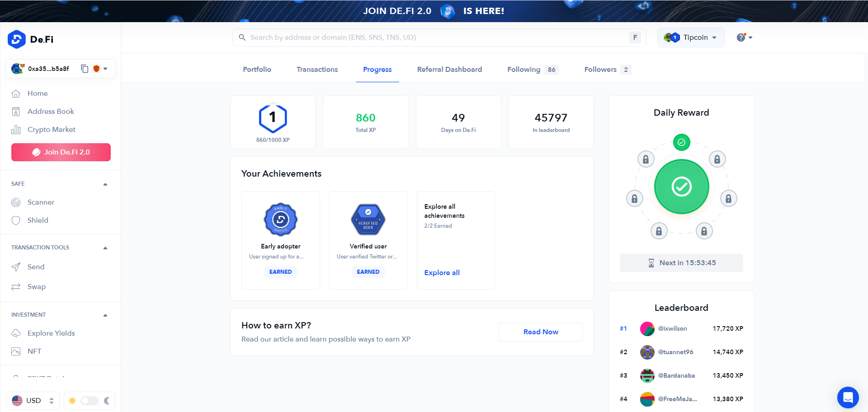This screenshot has height=412, width=868.
Task: Open the Referral Dashboard tab
Action: [x=450, y=70]
